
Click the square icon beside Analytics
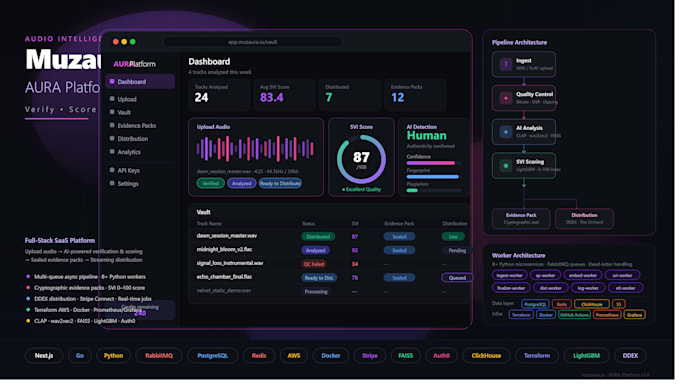[112, 152]
